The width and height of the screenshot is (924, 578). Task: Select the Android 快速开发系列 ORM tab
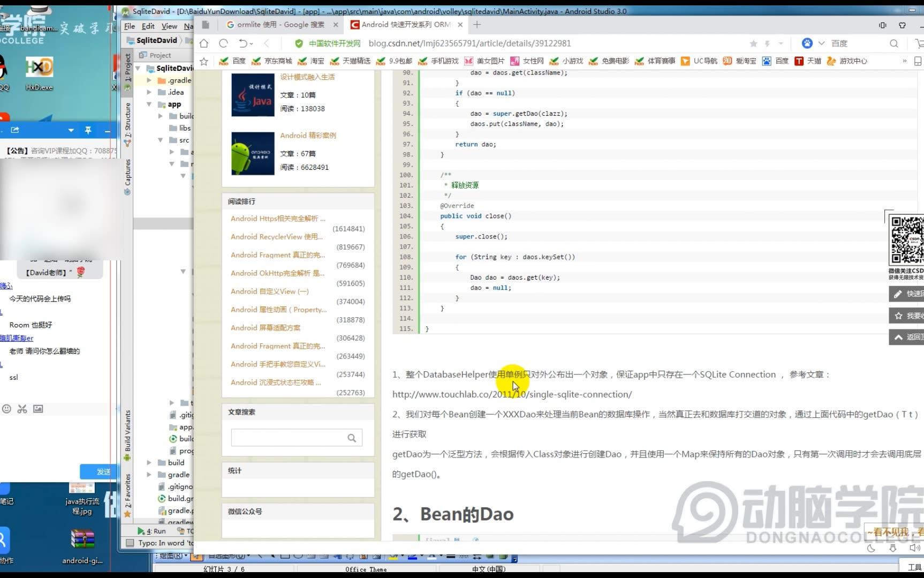[406, 25]
